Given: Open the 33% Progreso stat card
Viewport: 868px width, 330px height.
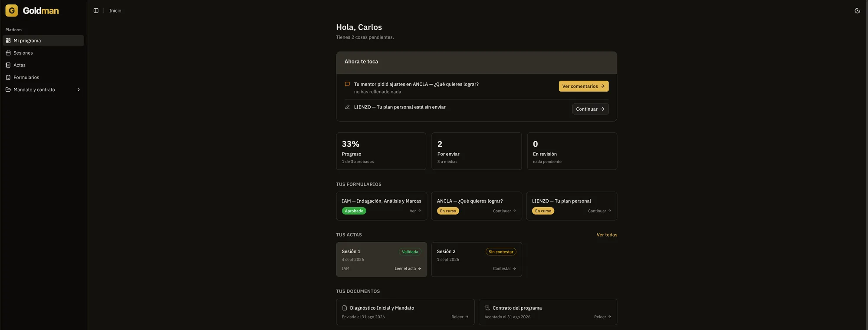Looking at the screenshot, I should [381, 151].
